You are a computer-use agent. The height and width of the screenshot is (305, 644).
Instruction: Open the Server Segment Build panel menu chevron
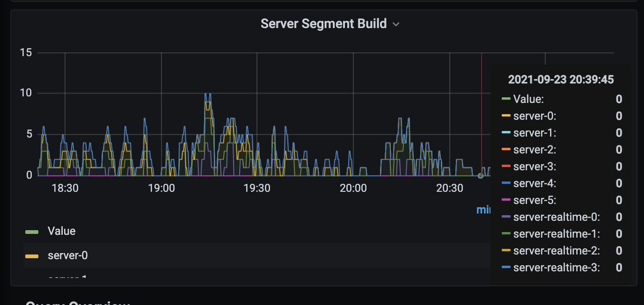coord(396,24)
